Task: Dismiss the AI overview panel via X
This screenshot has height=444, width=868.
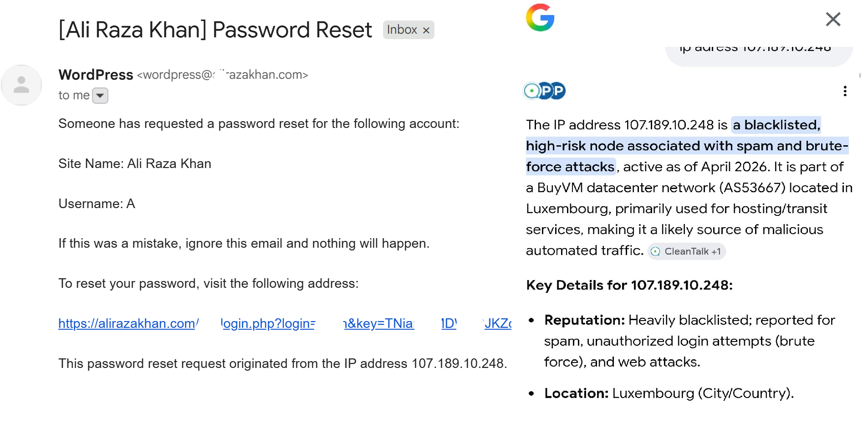Action: 833,19
